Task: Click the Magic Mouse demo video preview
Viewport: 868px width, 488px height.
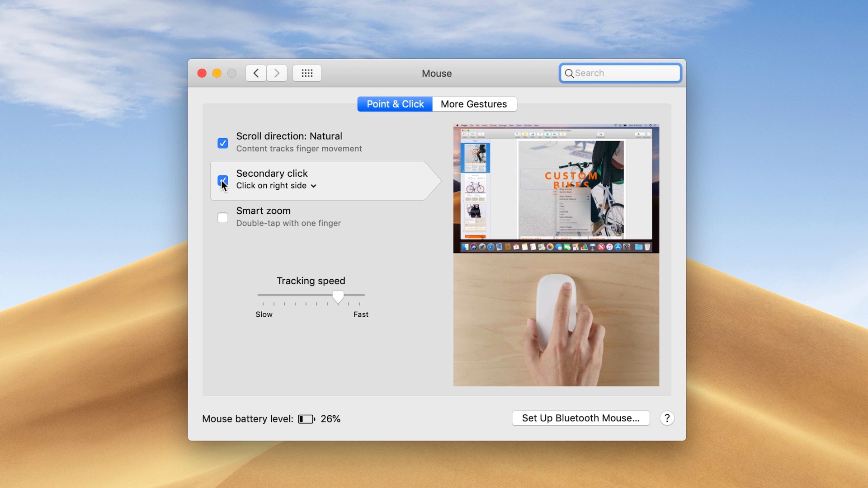Action: pos(556,319)
